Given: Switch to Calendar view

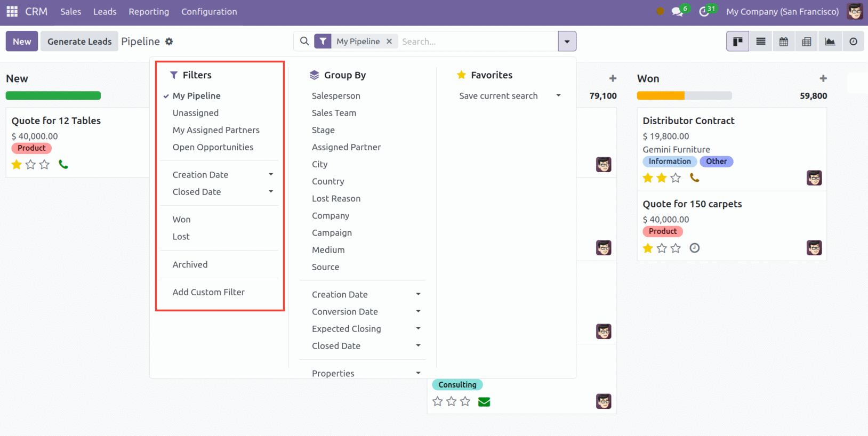Looking at the screenshot, I should click(x=784, y=41).
